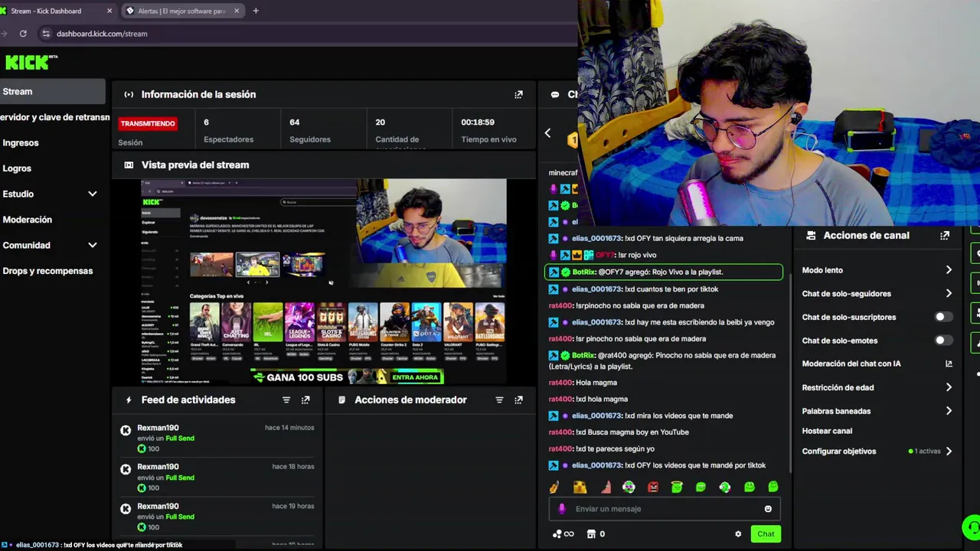The height and width of the screenshot is (551, 980).
Task: Open Servidor y clave de retransmisión item
Action: pyautogui.click(x=55, y=117)
